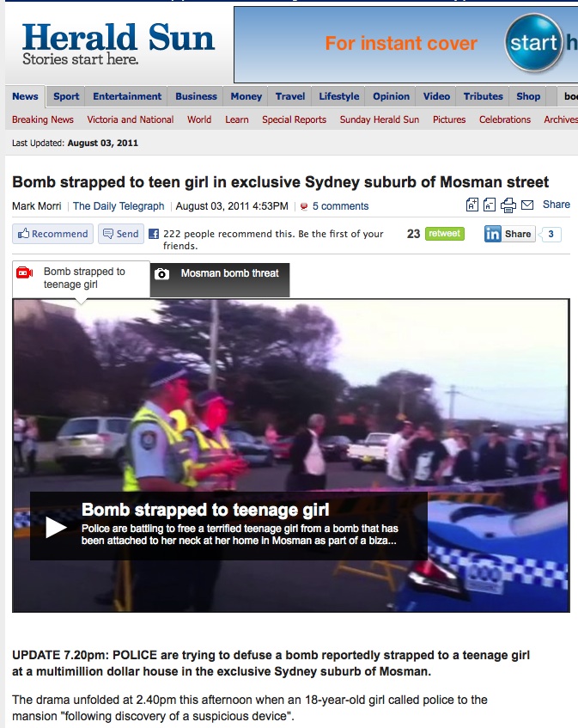The height and width of the screenshot is (728, 578).
Task: Email the article via envelope icon
Action: (x=527, y=205)
